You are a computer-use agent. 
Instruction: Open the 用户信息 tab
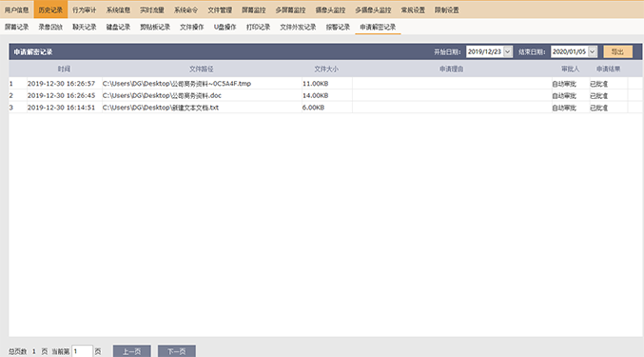point(17,10)
